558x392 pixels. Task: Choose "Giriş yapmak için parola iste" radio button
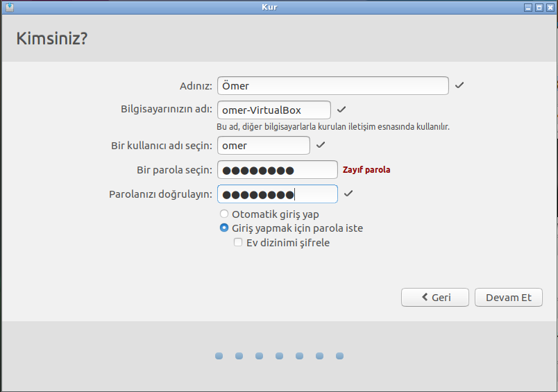[x=224, y=228]
